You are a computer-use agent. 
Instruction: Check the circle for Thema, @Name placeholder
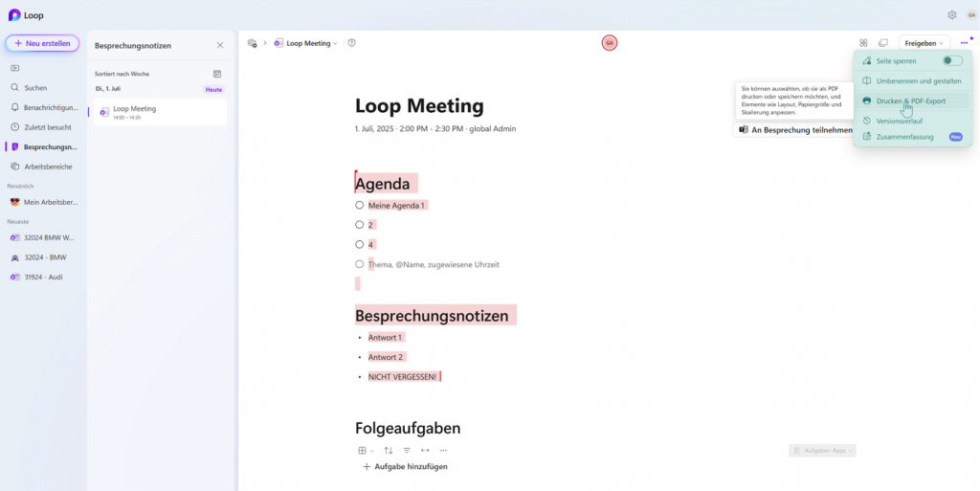[360, 264]
